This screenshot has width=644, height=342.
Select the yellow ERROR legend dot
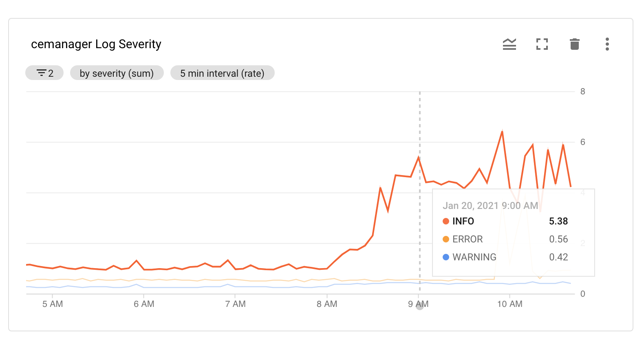(x=446, y=239)
